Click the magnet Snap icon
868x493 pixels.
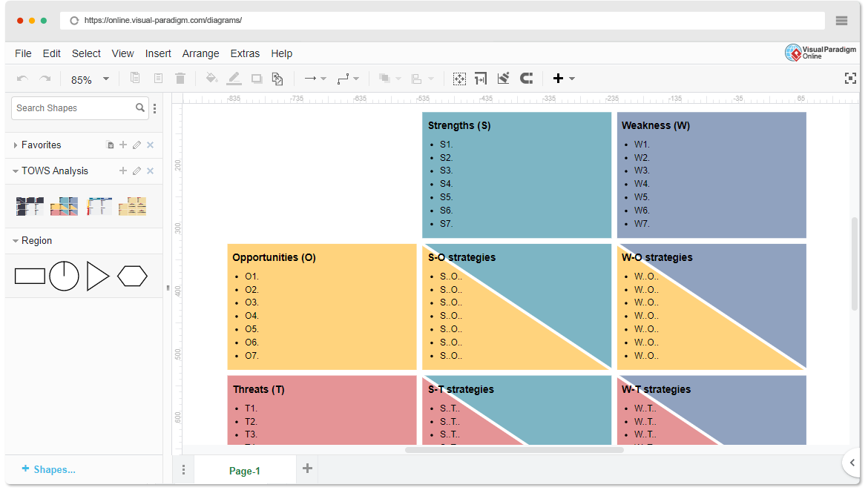point(527,79)
